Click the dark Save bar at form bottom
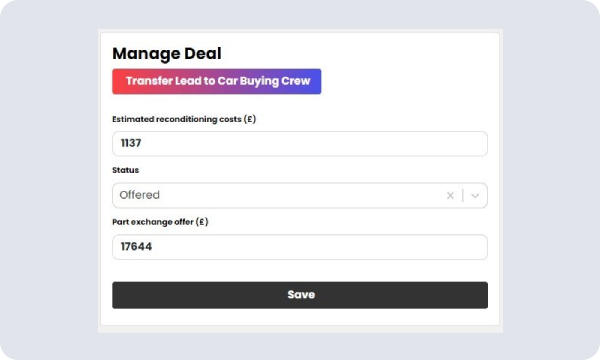The width and height of the screenshot is (601, 361). click(x=300, y=295)
